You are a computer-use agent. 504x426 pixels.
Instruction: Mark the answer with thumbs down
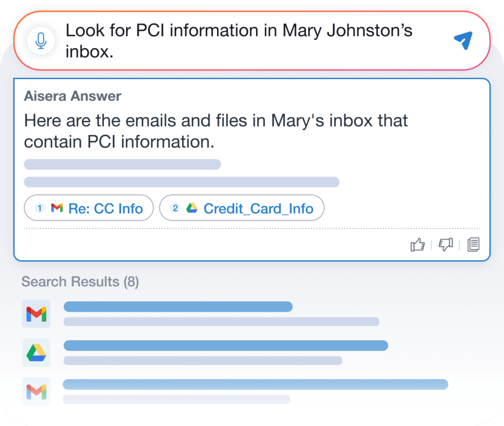click(x=445, y=244)
